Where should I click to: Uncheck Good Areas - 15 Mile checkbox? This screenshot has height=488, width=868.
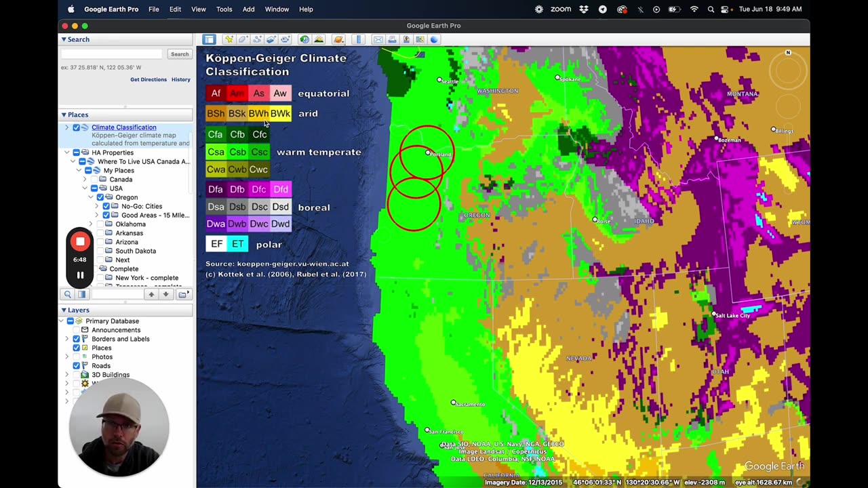(x=106, y=215)
